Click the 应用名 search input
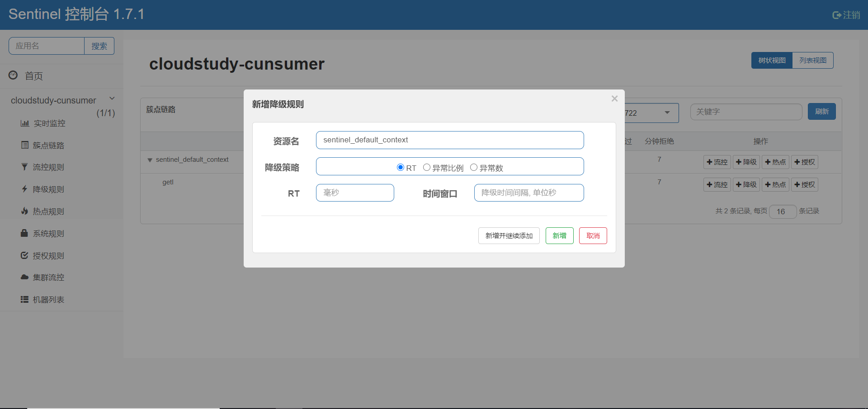The image size is (868, 409). click(x=47, y=46)
